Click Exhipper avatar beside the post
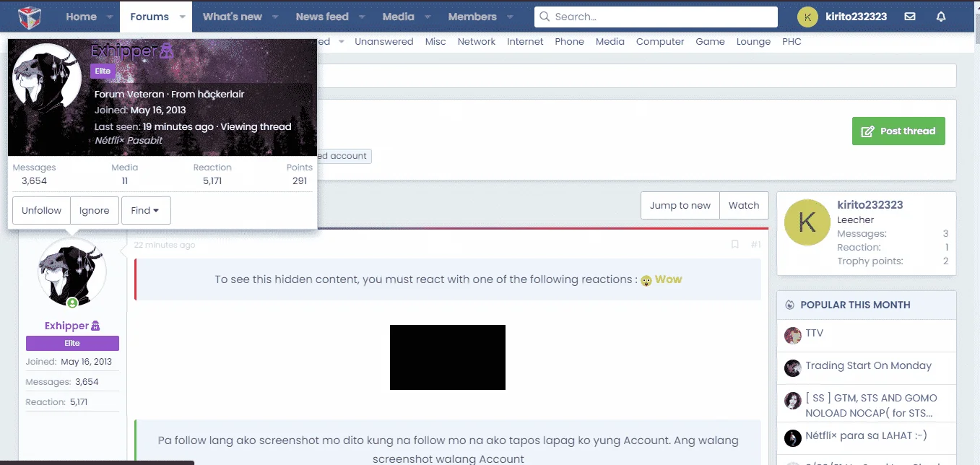This screenshot has height=465, width=980. [x=72, y=273]
